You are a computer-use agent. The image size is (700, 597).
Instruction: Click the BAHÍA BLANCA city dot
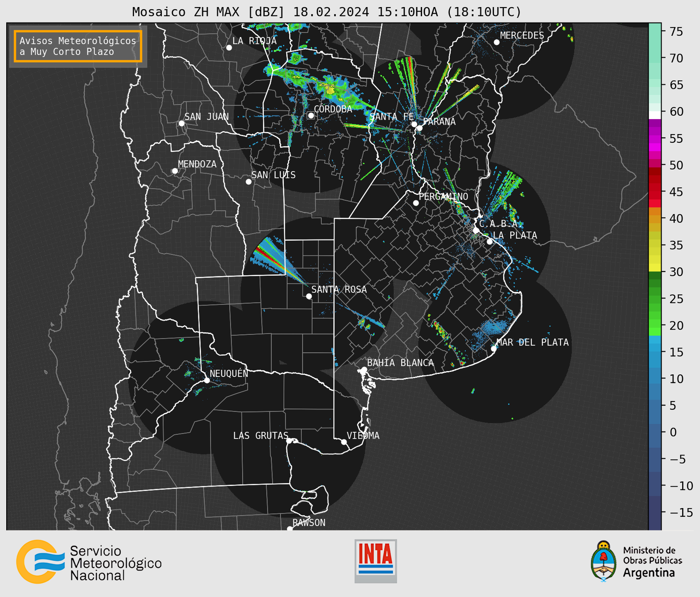(x=364, y=369)
